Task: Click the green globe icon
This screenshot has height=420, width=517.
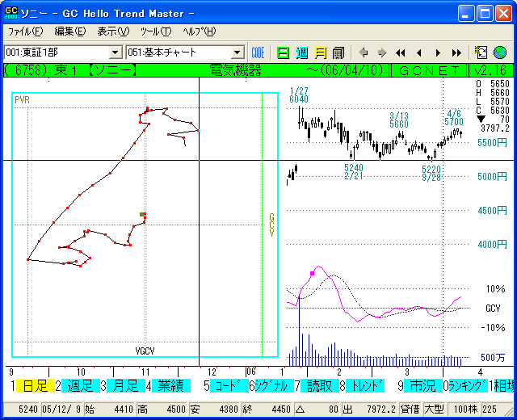Action: pyautogui.click(x=500, y=52)
